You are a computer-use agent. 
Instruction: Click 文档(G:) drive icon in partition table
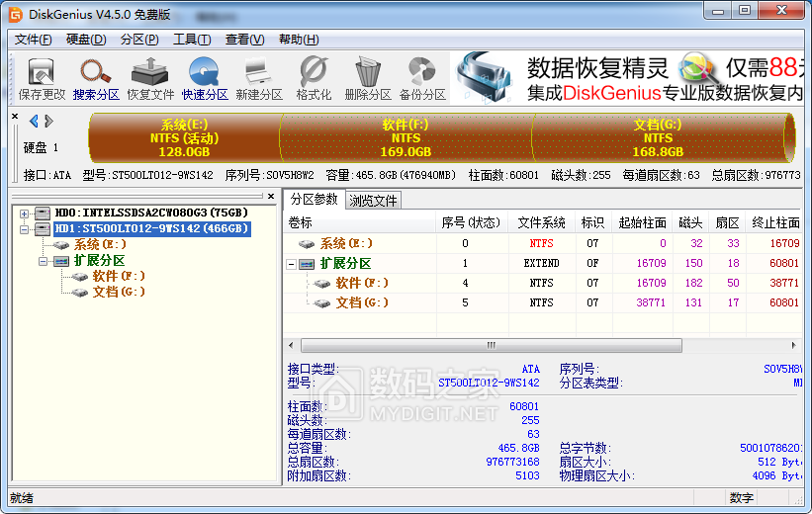(322, 303)
